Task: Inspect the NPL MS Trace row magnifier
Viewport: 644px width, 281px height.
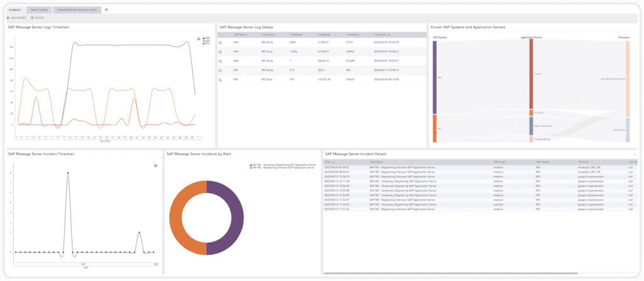Action: pyautogui.click(x=220, y=80)
